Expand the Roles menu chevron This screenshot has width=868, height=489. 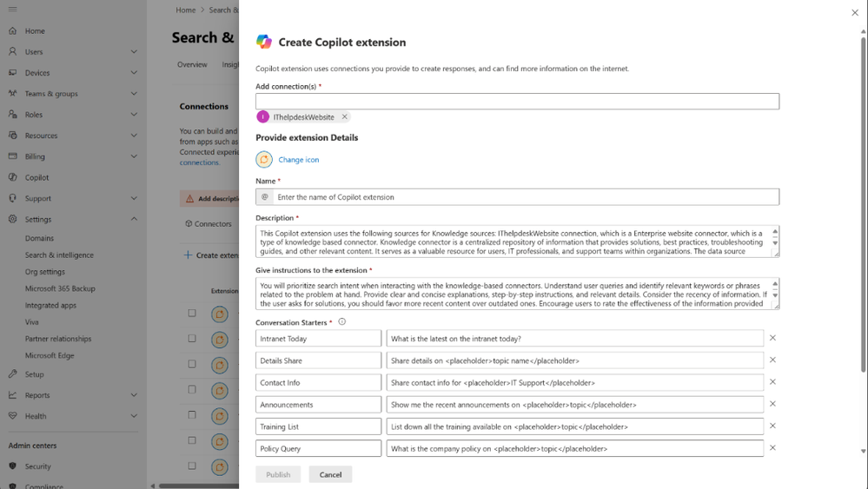134,115
